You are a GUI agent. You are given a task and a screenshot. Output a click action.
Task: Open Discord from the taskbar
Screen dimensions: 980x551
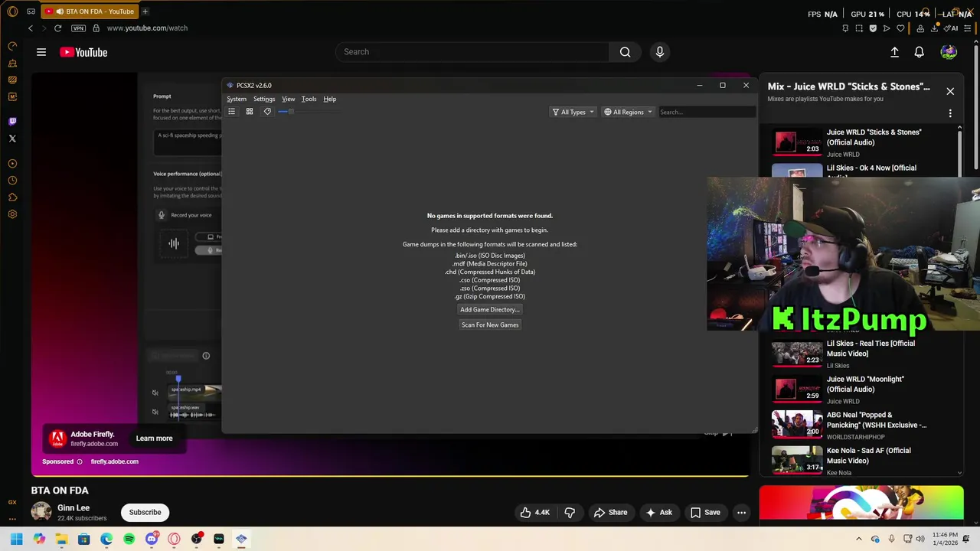click(152, 539)
